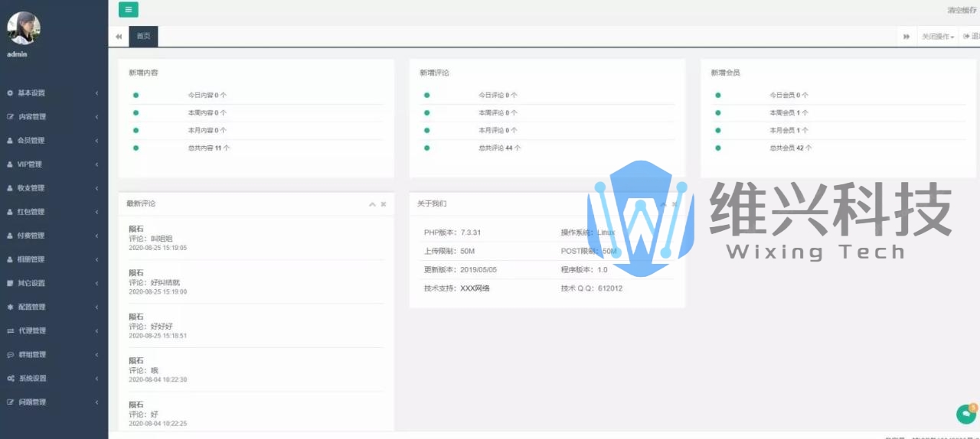Click the 上传限制: 50M entry
The height and width of the screenshot is (439, 980).
click(449, 251)
